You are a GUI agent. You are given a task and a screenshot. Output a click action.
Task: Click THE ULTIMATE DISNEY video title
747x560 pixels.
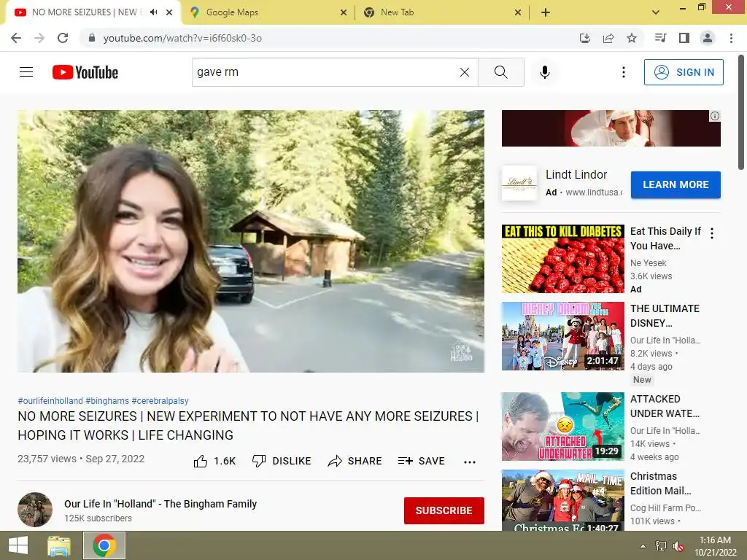click(665, 316)
